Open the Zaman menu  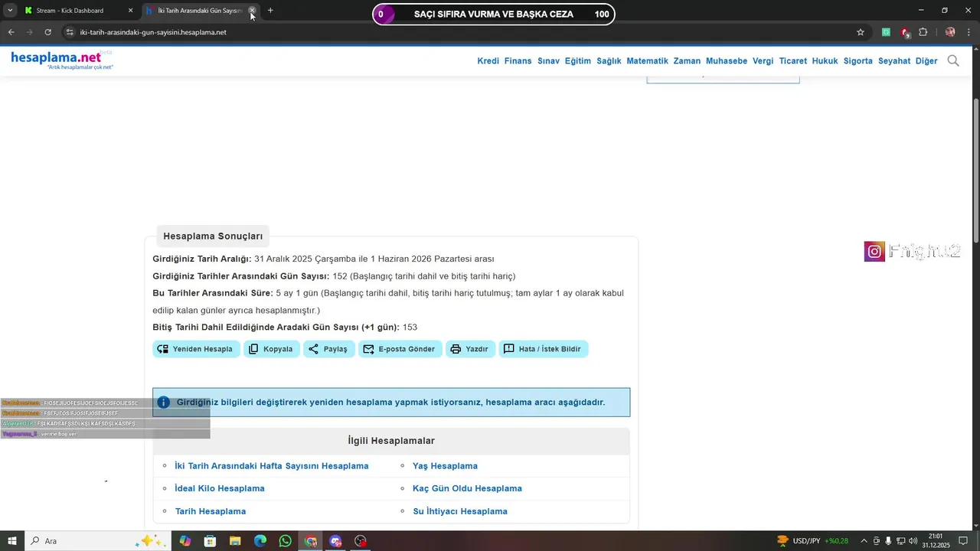coord(687,61)
